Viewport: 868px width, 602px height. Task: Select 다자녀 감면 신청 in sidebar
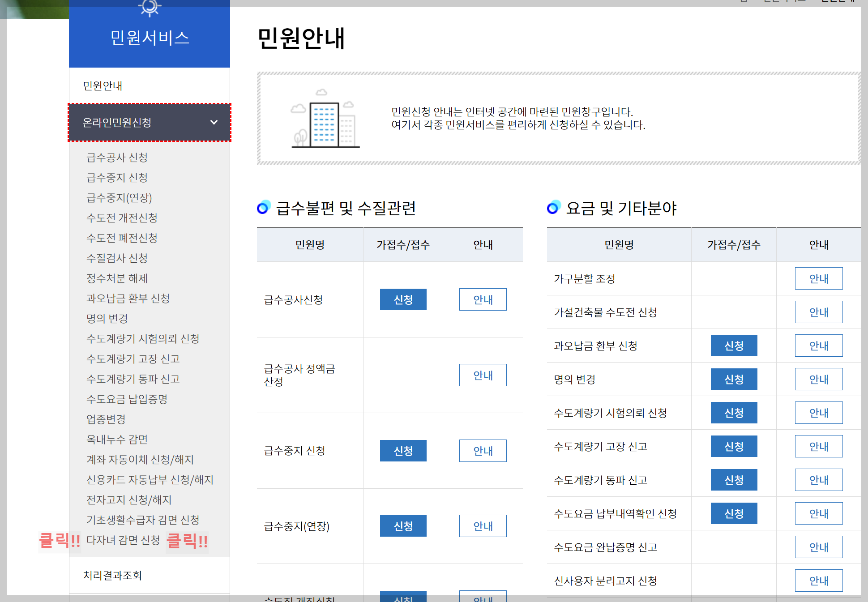pos(123,540)
